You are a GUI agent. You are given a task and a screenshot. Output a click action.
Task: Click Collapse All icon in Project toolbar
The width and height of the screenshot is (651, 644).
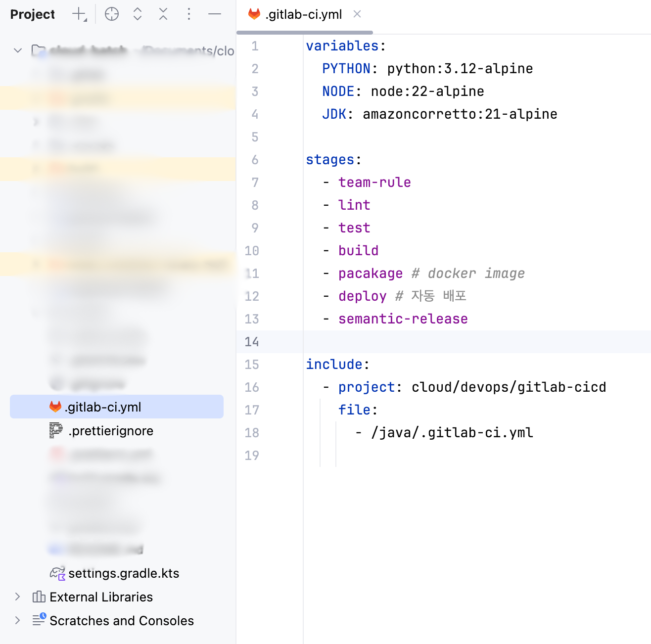coord(163,14)
